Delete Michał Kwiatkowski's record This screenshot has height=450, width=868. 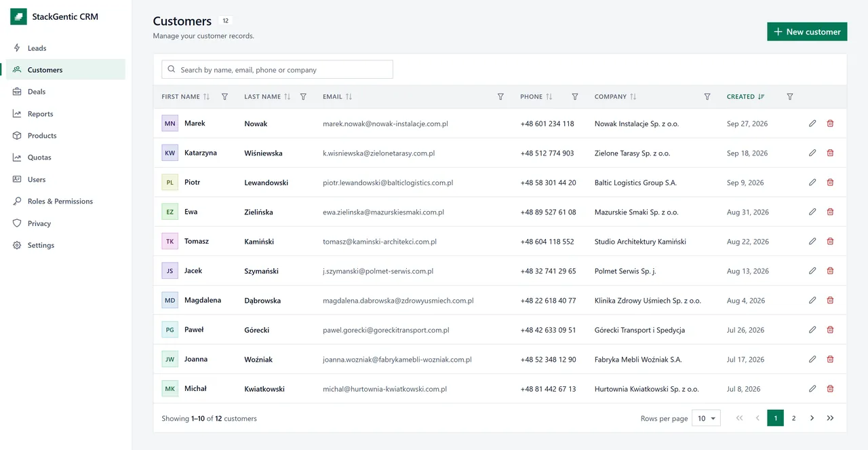830,389
